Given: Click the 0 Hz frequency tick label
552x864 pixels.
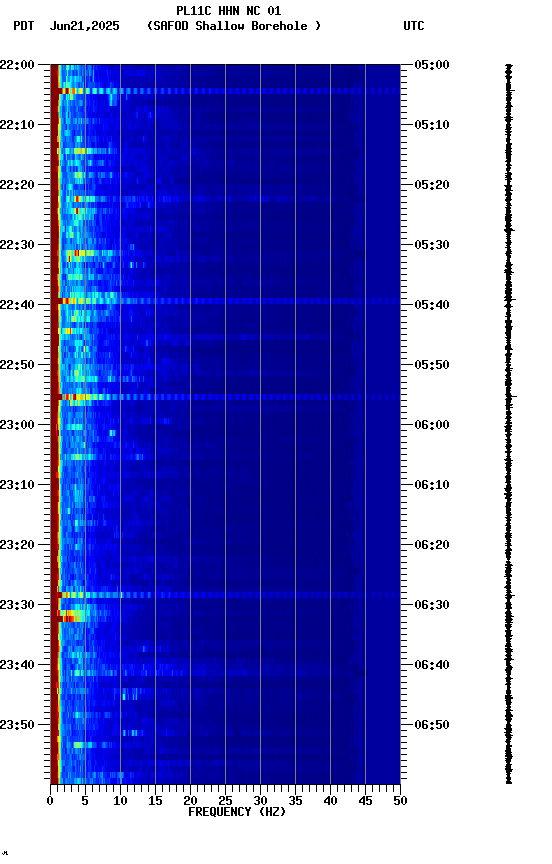Looking at the screenshot, I should pyautogui.click(x=51, y=801).
